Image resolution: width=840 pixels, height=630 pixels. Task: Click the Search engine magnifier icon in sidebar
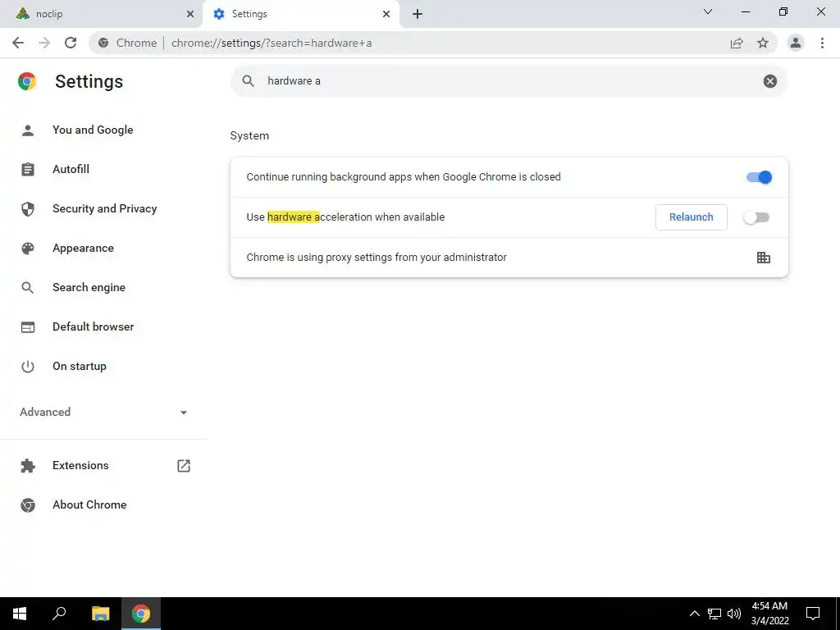point(28,288)
